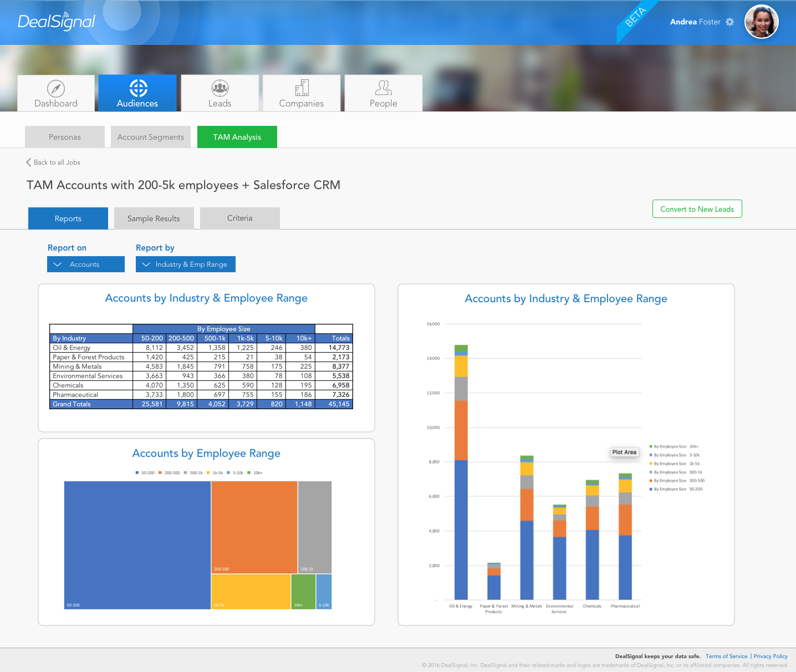Switch to the People tab label
The width and height of the screenshot is (796, 672).
click(384, 104)
